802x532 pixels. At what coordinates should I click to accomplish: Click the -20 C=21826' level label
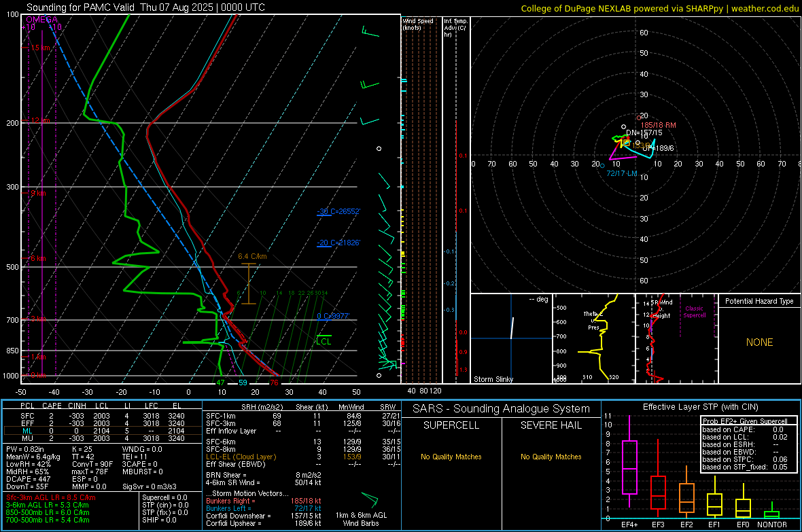coord(338,243)
